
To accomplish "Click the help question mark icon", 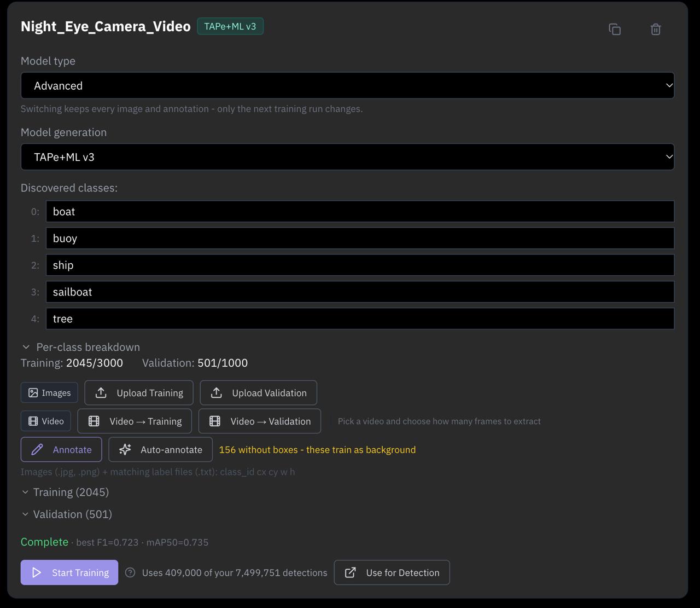I will (x=130, y=572).
